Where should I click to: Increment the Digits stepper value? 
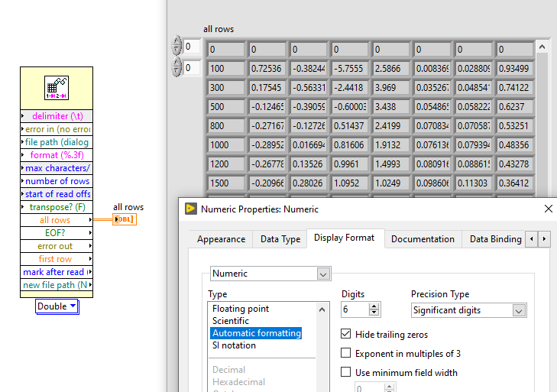[374, 306]
